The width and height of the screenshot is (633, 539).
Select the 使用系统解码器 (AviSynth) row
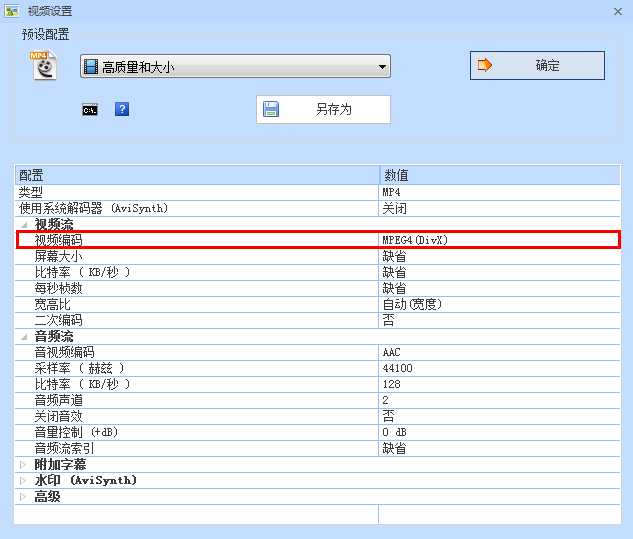[318, 209]
